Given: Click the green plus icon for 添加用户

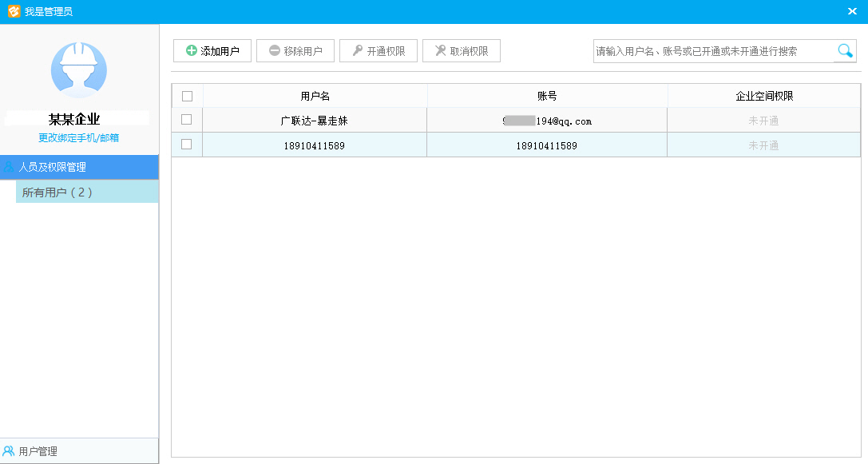Looking at the screenshot, I should 192,51.
